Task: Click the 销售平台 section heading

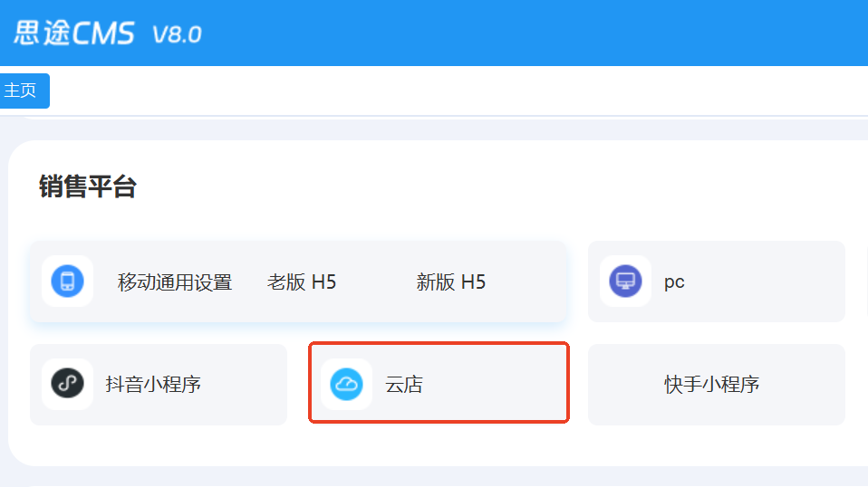Action: click(x=87, y=186)
